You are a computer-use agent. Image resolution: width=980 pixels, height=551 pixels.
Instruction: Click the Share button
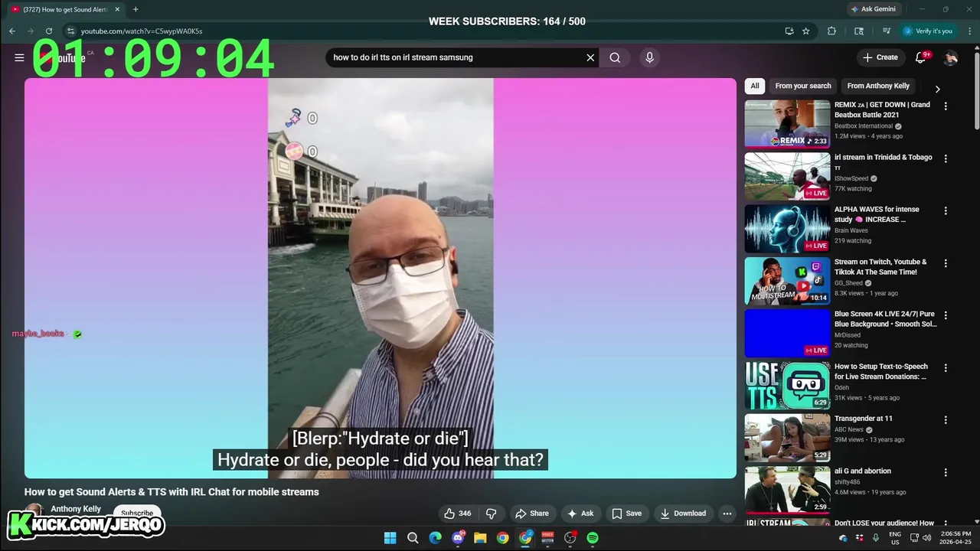pyautogui.click(x=532, y=514)
